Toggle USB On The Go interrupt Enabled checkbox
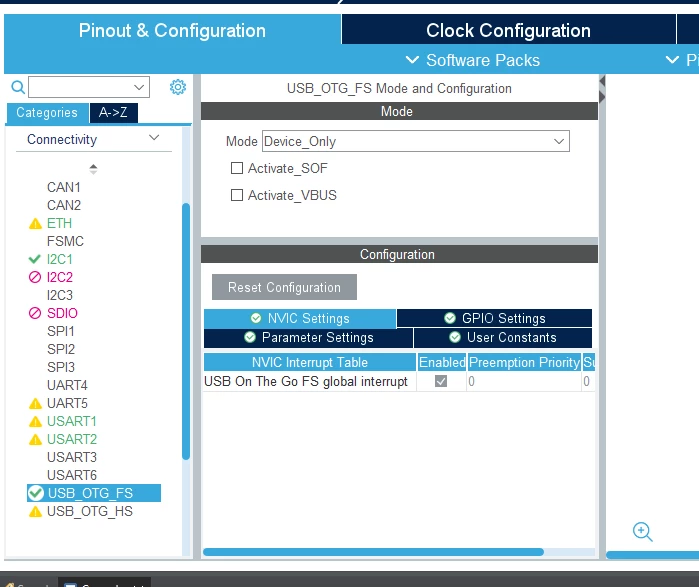The height and width of the screenshot is (587, 699). (441, 381)
